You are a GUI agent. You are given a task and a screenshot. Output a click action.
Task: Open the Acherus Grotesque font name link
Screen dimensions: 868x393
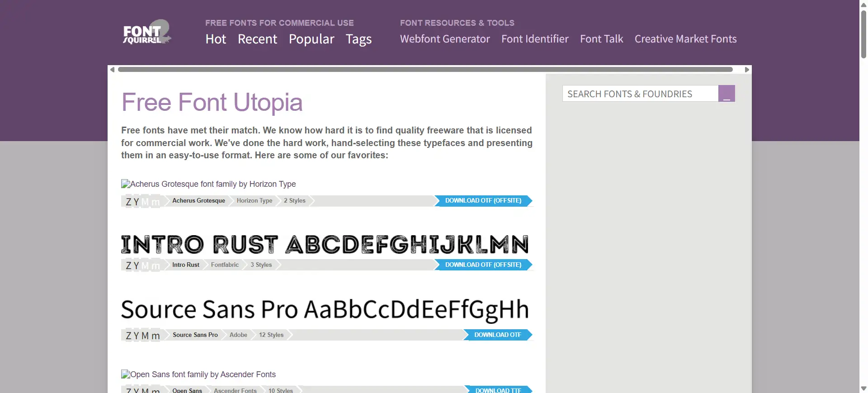pyautogui.click(x=198, y=200)
